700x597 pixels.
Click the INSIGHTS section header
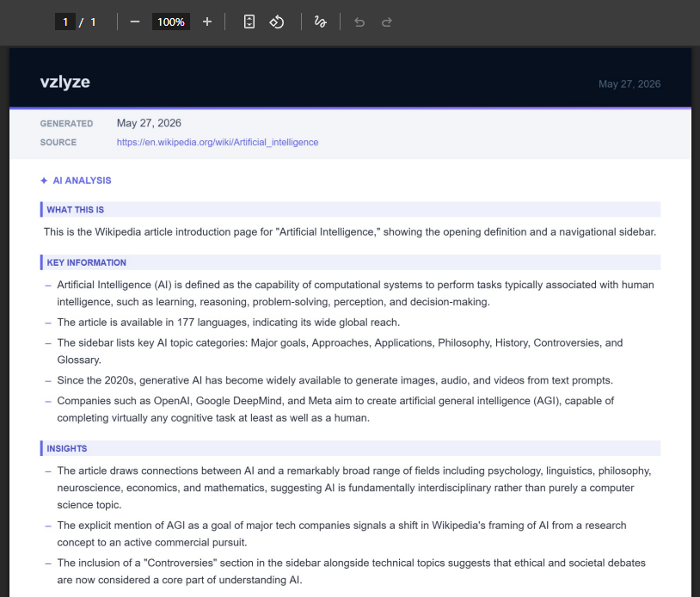point(351,448)
